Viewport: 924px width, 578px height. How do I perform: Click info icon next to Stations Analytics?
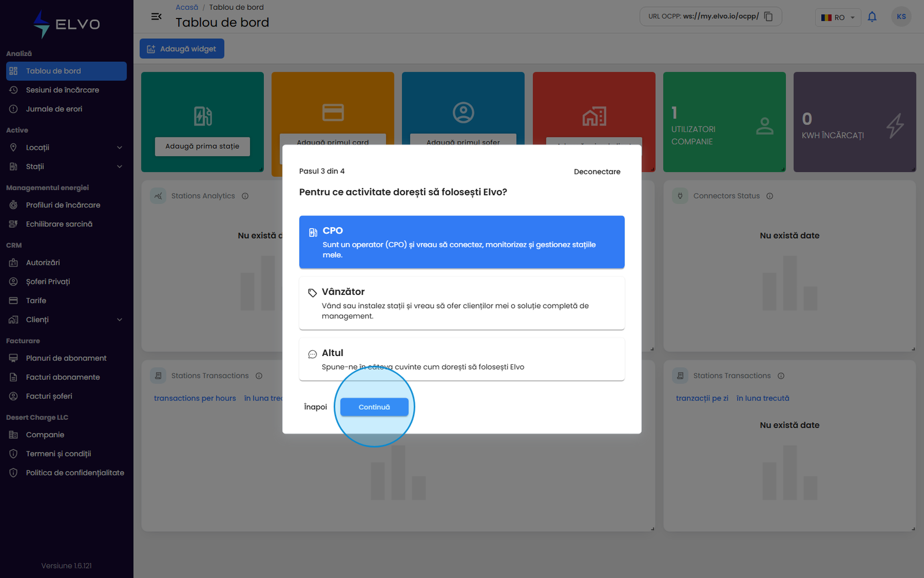pyautogui.click(x=245, y=197)
